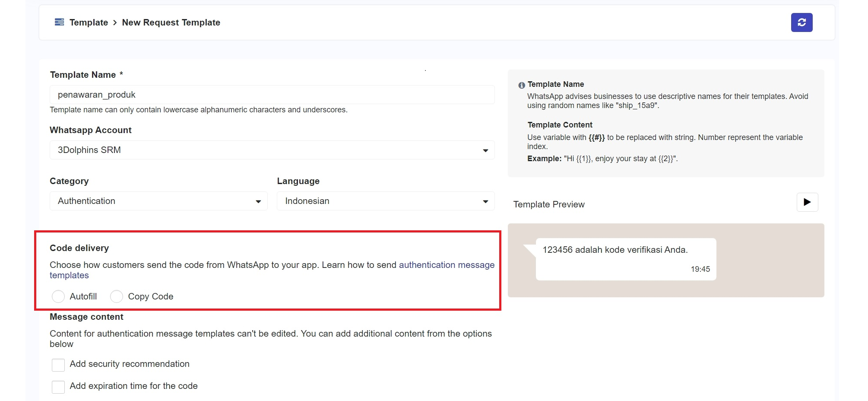Enable Add security recommendation checkbox
The height and width of the screenshot is (401, 868).
point(58,365)
